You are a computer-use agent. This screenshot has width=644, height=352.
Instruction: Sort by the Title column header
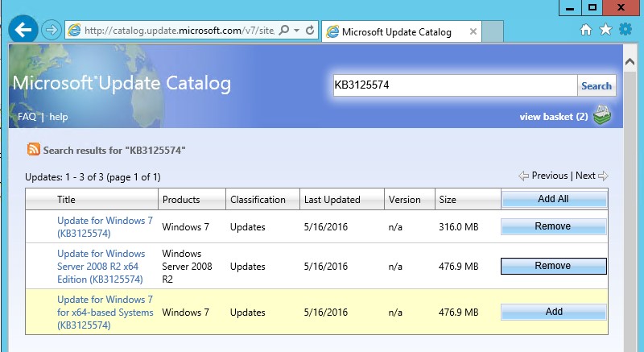pos(66,200)
